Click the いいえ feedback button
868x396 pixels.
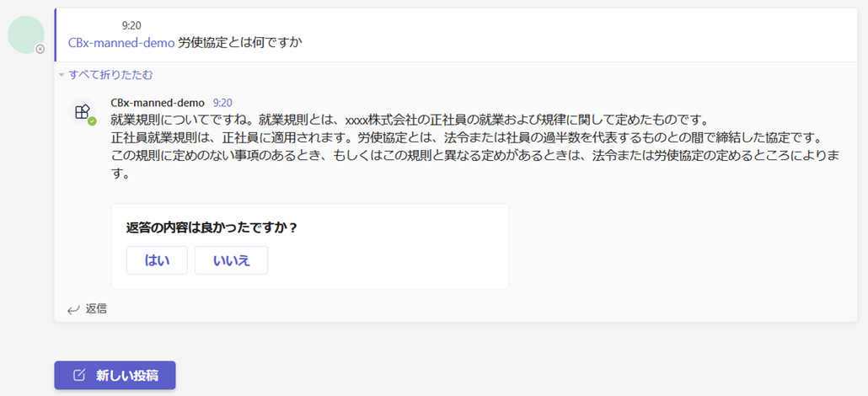[x=232, y=260]
